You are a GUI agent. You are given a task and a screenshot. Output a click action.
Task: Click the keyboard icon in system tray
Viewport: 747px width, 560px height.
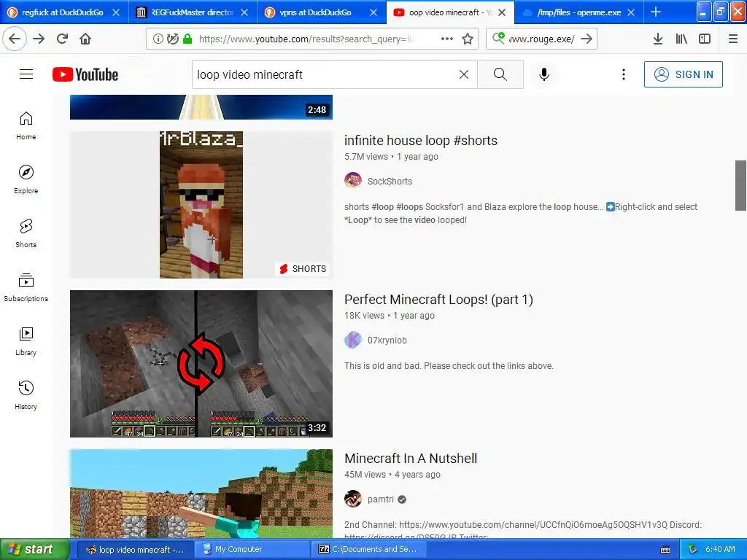click(665, 550)
